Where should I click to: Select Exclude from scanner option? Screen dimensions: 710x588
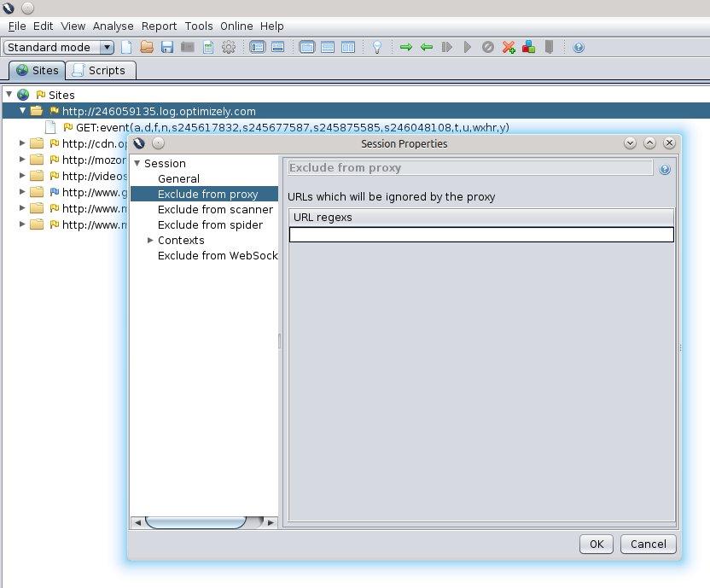tap(215, 210)
